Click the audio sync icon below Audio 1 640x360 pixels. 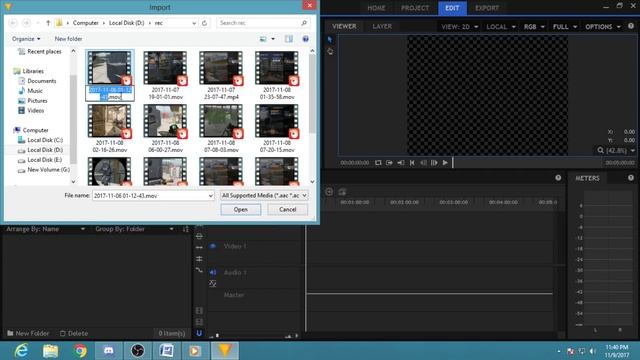(x=213, y=283)
